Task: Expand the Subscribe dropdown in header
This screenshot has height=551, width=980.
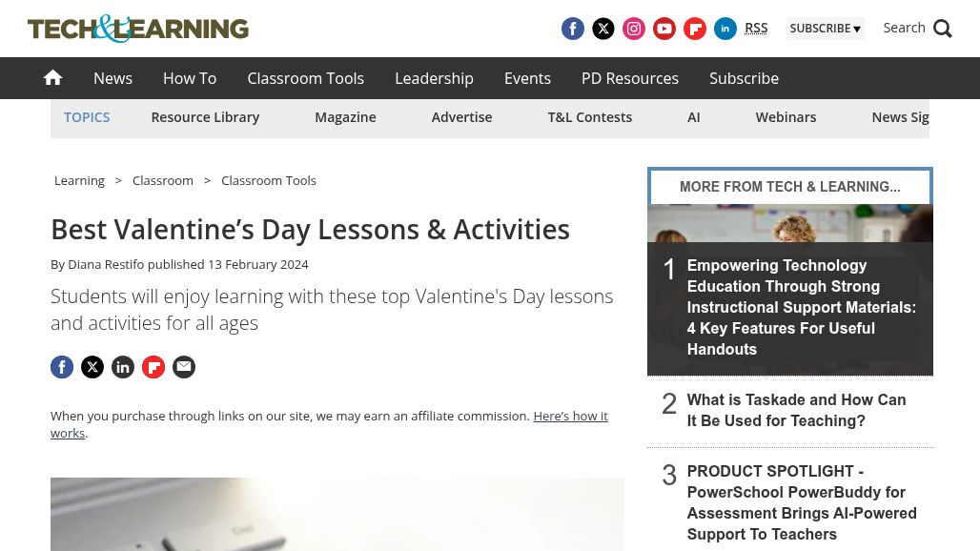Action: pos(825,29)
